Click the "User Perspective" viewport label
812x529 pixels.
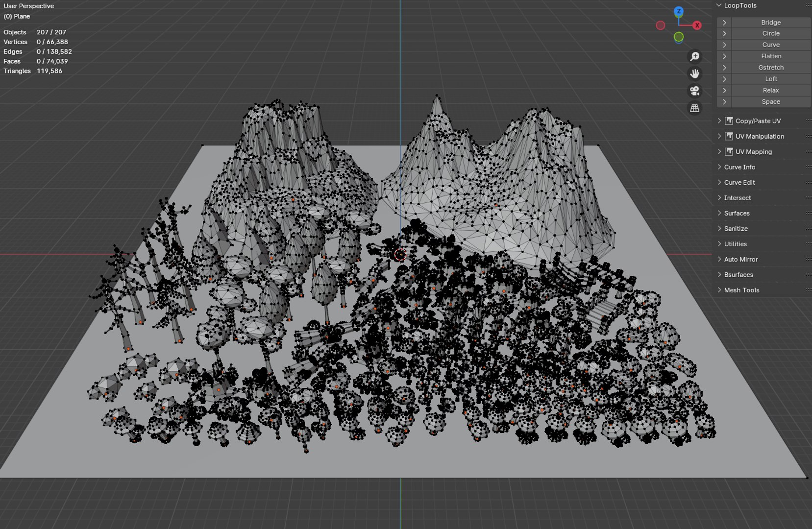click(29, 6)
